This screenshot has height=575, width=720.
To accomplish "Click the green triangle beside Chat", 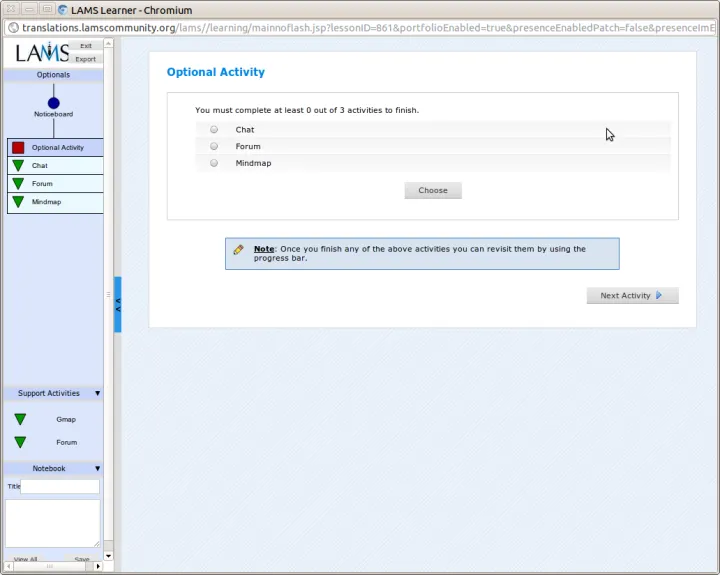I will point(18,166).
